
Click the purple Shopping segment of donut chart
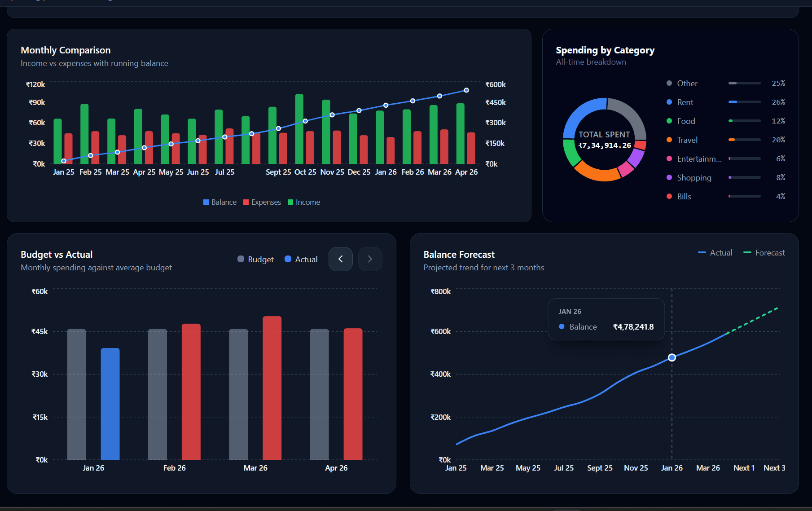pyautogui.click(x=636, y=157)
